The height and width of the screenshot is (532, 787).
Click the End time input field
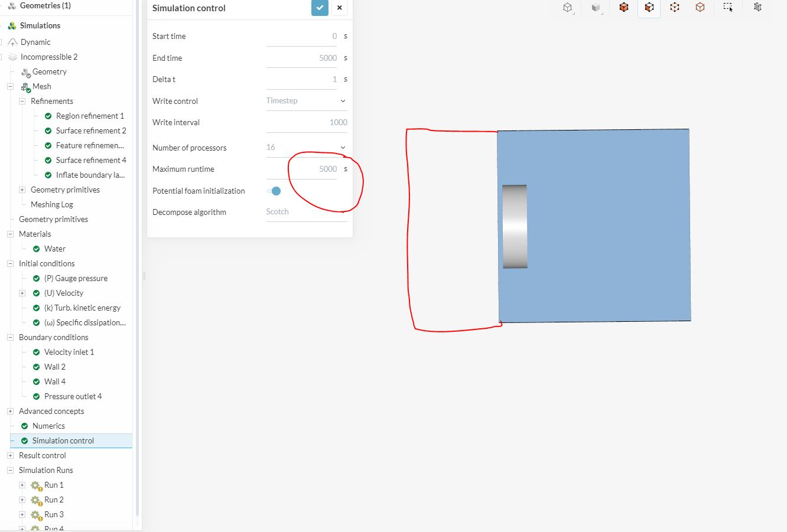point(301,58)
